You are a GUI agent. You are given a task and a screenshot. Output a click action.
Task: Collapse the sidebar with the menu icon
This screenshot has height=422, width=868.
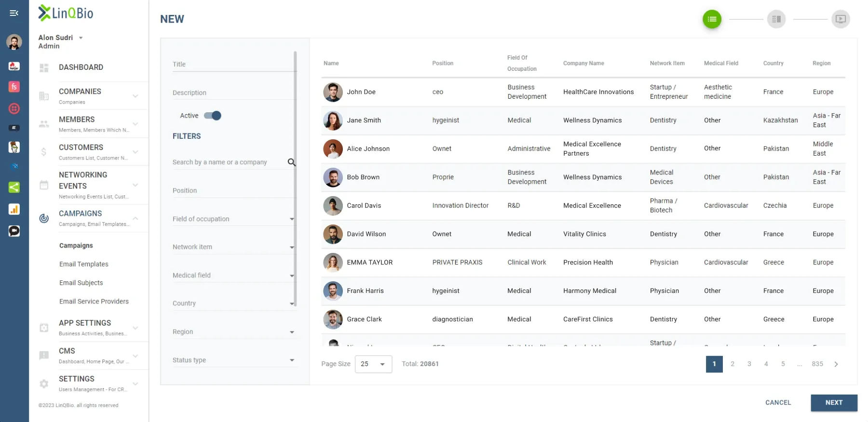pyautogui.click(x=14, y=13)
